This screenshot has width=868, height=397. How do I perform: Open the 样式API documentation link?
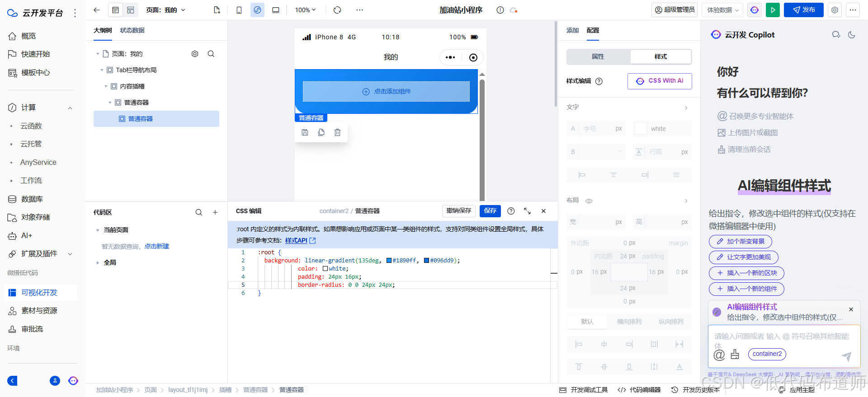[300, 241]
